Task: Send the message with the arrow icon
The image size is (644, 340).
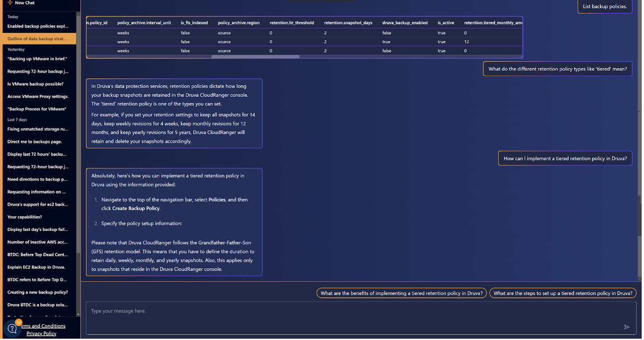Action: [627, 327]
